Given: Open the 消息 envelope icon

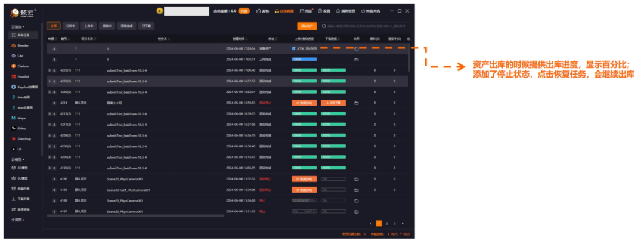Looking at the screenshot, I should (x=302, y=11).
